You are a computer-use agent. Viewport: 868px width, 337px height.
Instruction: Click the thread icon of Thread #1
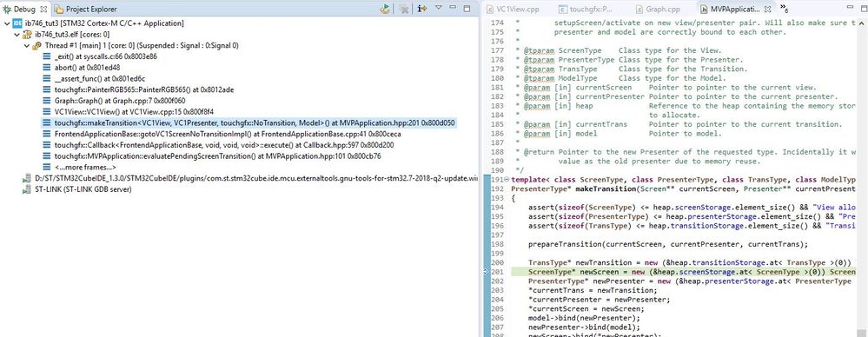pos(37,45)
